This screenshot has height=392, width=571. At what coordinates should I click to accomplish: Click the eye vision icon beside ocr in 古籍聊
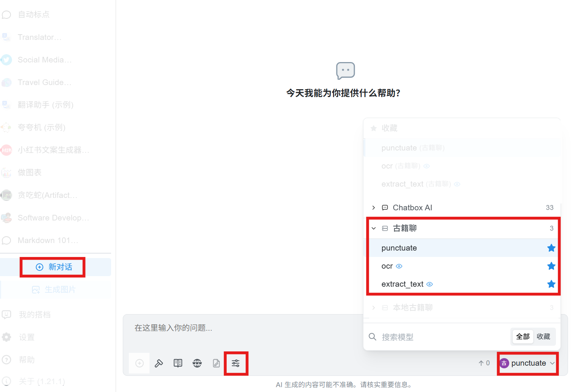[x=399, y=266]
